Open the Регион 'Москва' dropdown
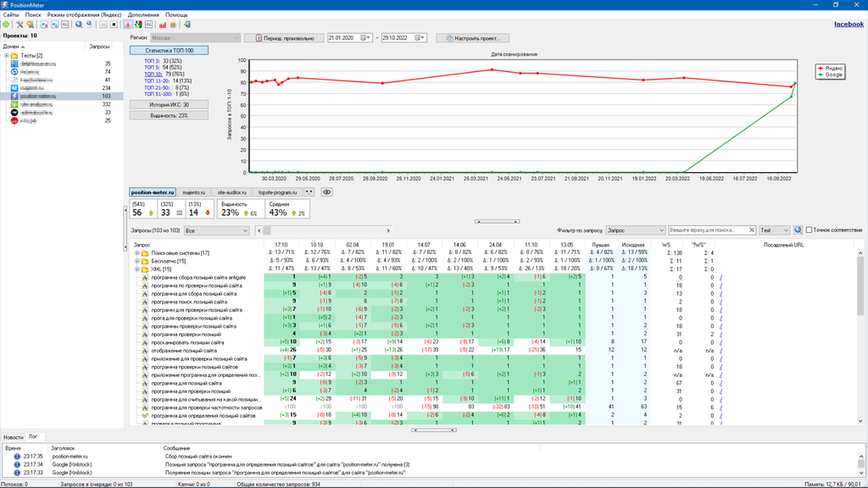The image size is (868, 488). [x=196, y=38]
